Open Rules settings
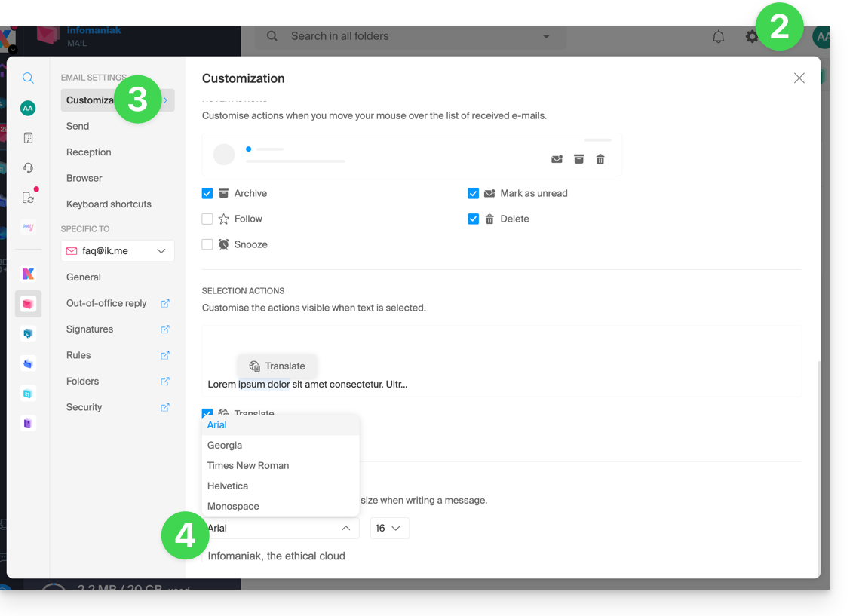856x616 pixels. [x=78, y=355]
